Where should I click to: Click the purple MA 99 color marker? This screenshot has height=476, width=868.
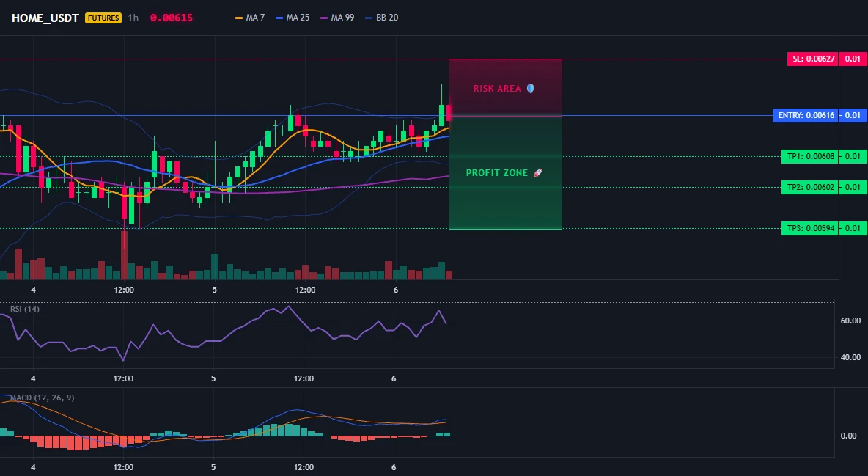(x=324, y=18)
